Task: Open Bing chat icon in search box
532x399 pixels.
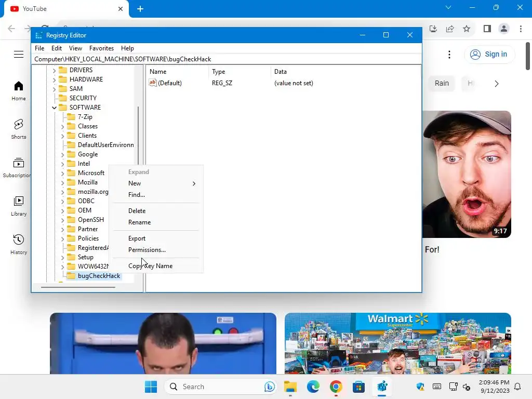Action: click(x=270, y=387)
